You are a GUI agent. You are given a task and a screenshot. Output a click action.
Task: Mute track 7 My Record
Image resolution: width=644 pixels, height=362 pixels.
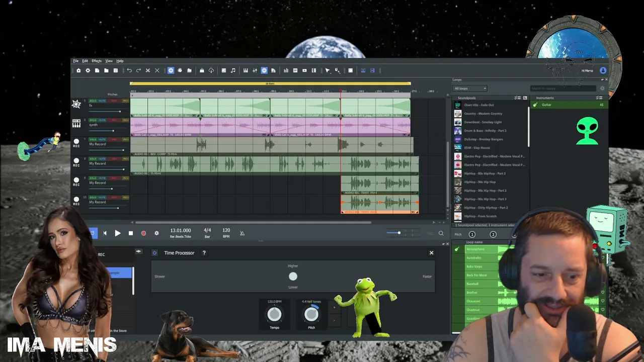(x=102, y=139)
